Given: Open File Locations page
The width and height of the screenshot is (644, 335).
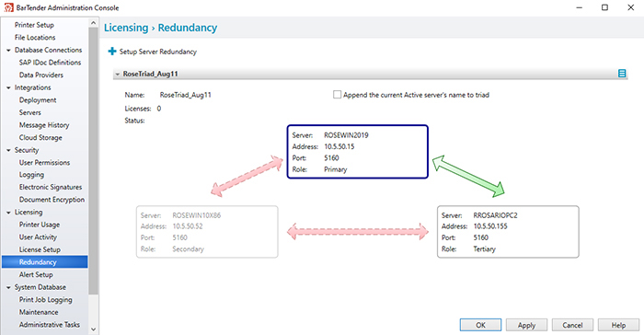Looking at the screenshot, I should click(x=35, y=38).
